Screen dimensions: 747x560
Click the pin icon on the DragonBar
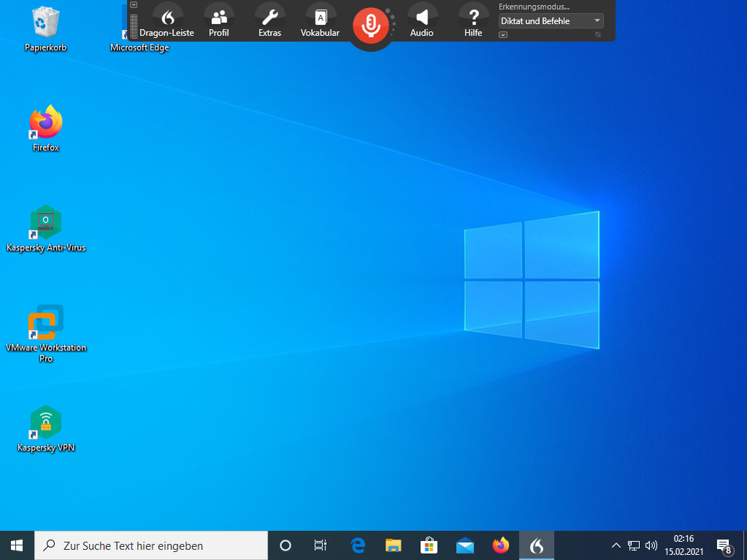pyautogui.click(x=598, y=35)
